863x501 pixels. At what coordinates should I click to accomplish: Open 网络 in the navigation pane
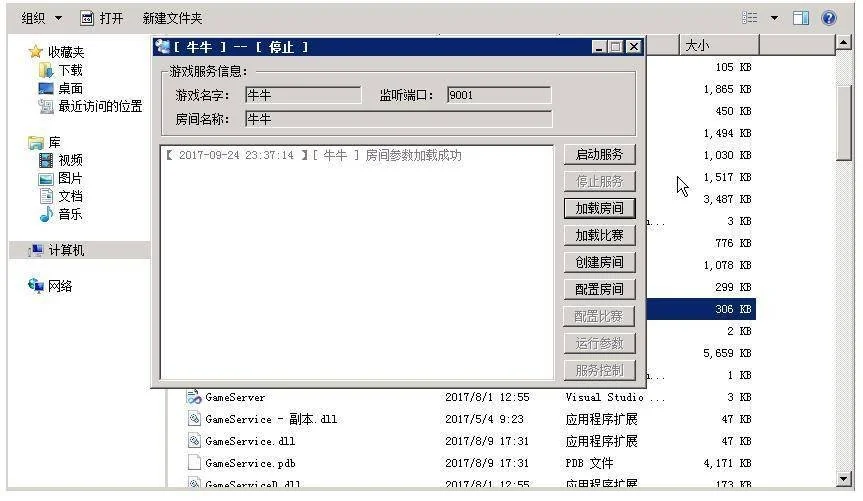60,287
